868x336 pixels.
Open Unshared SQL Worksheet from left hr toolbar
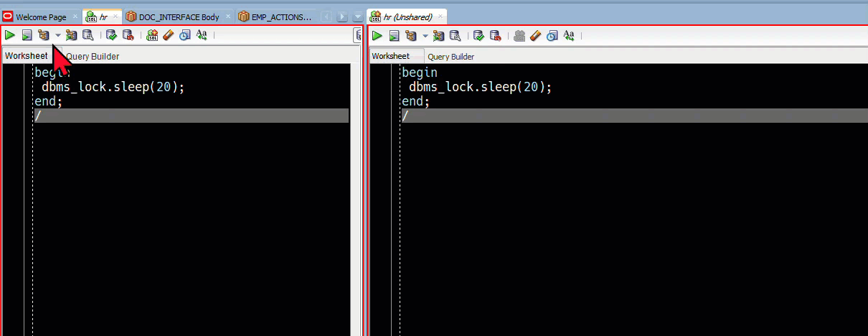[x=152, y=34]
